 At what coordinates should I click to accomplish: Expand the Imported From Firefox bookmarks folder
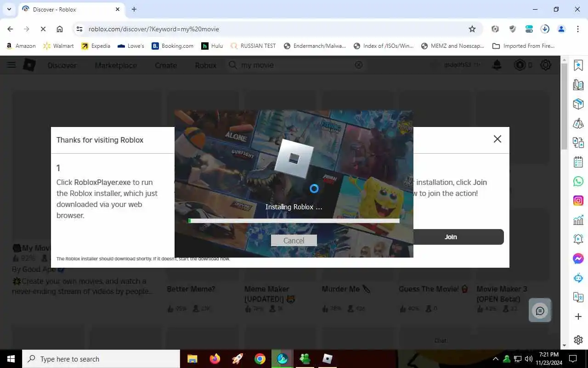coord(524,46)
